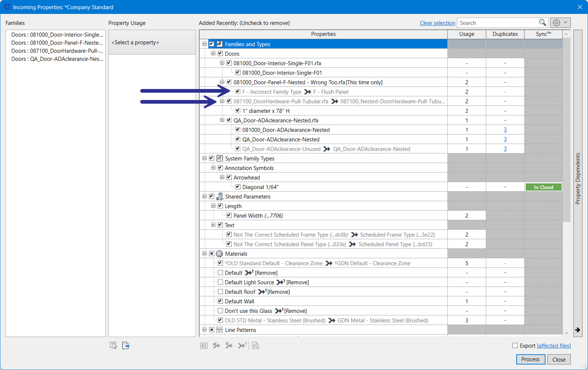Click the green In Cloud sync badge
The height and width of the screenshot is (370, 588).
click(x=543, y=187)
